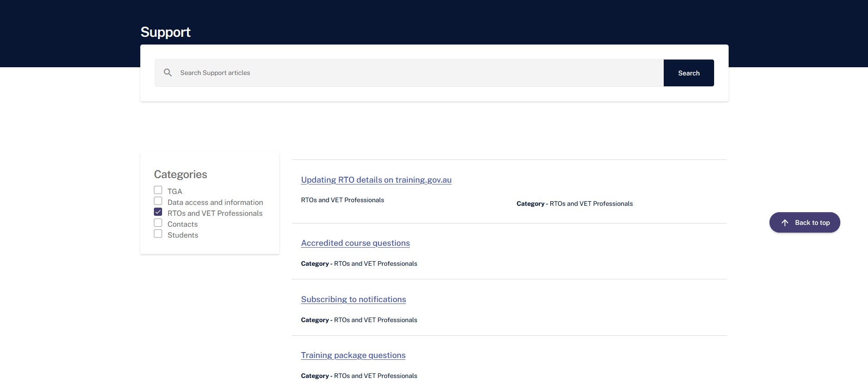Open the Accredited course questions article

pos(355,243)
